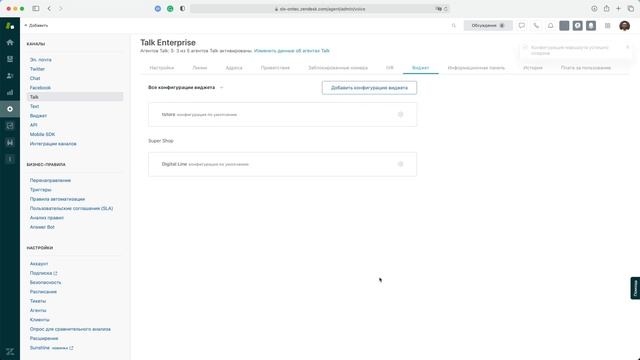Show browser tab overview icon
Image resolution: width=640 pixels, height=360 pixels.
[631, 8]
